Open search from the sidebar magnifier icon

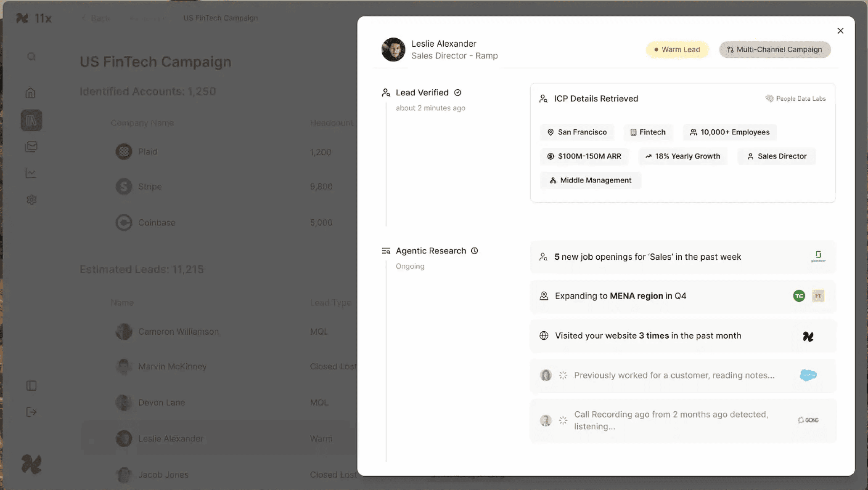pos(32,56)
